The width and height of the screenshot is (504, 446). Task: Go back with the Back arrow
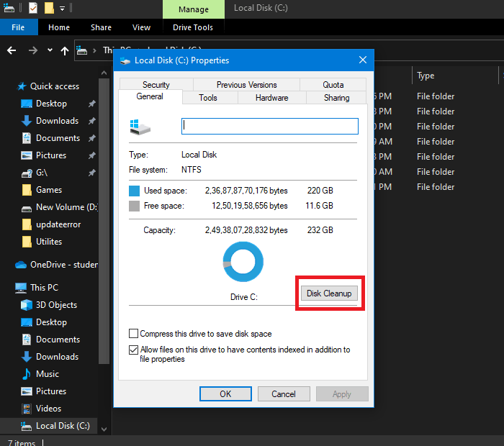[12, 50]
